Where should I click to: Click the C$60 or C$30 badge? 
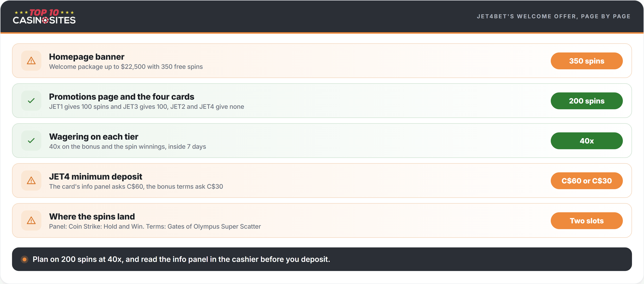(x=586, y=181)
